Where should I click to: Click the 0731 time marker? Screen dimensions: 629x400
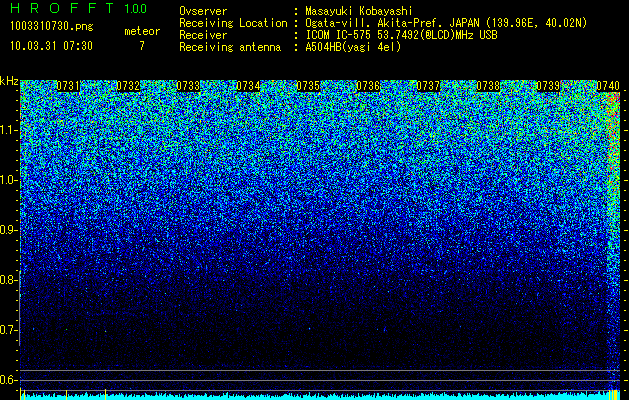[68, 86]
